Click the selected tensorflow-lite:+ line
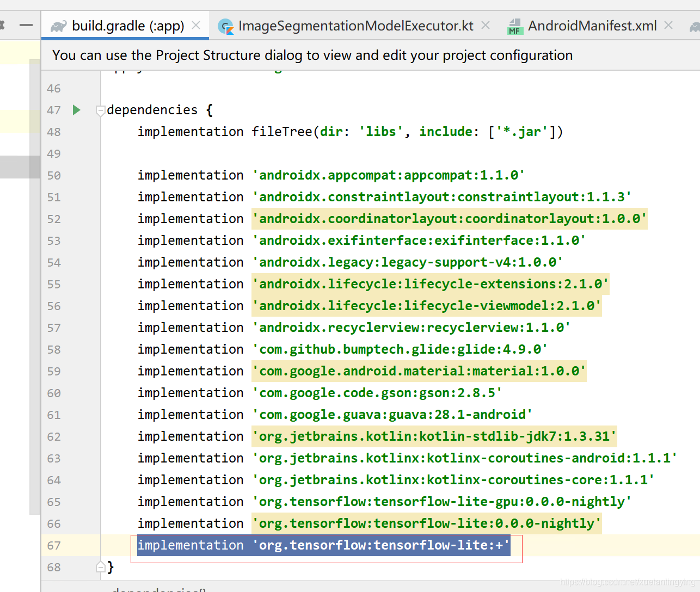Viewport: 700px width, 592px height. coord(324,545)
